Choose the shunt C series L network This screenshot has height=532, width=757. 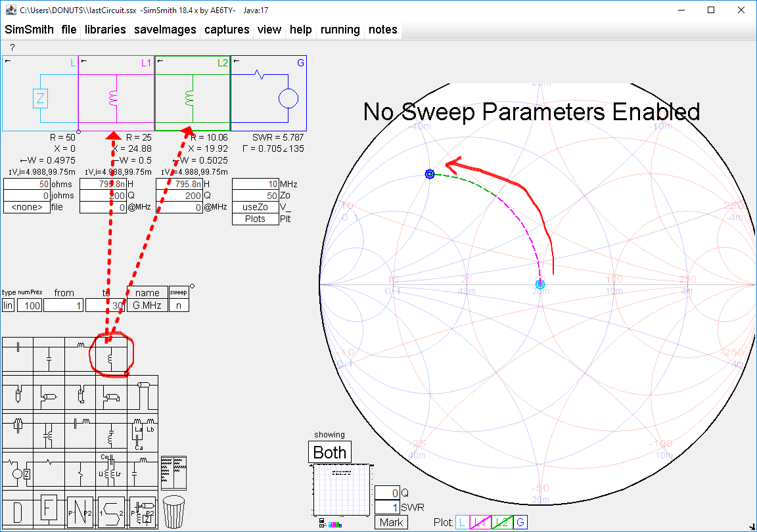click(143, 469)
